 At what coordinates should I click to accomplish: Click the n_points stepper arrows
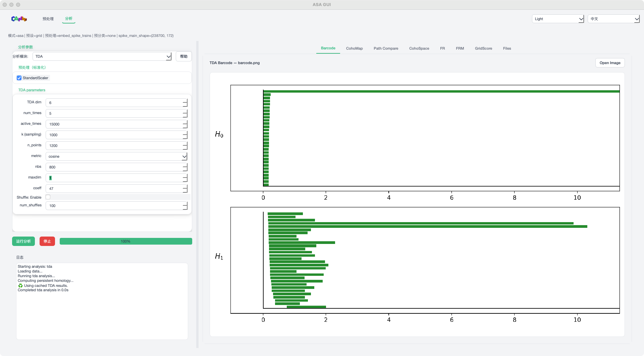pyautogui.click(x=185, y=146)
